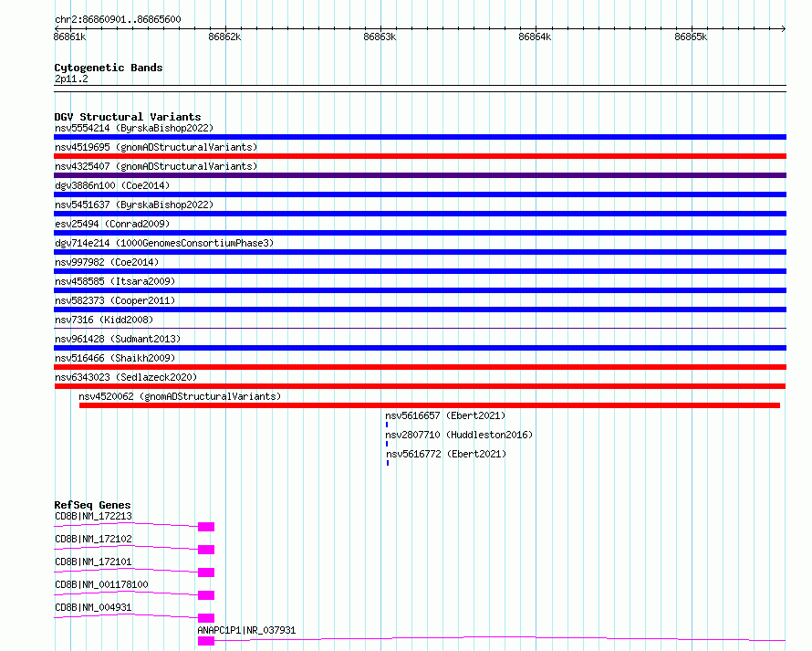This screenshot has width=812, height=651.
Task: Click the small blue nsv5616772 marker
Action: point(388,463)
